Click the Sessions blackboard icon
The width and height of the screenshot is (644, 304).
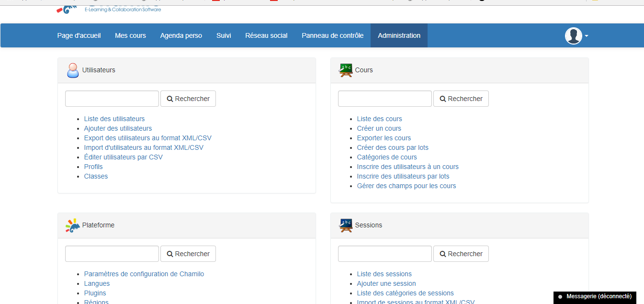(x=345, y=225)
